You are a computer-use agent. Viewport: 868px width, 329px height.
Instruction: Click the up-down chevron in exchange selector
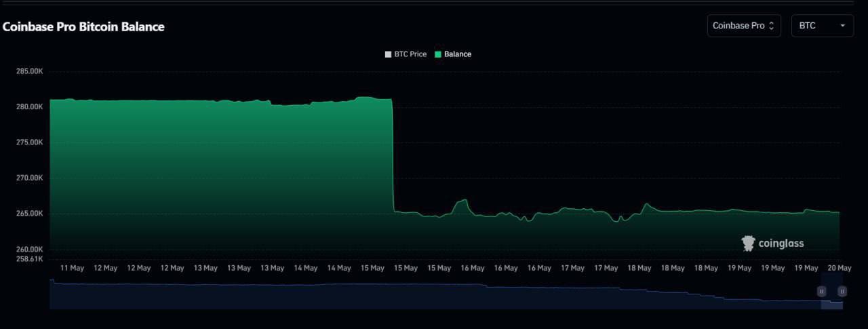click(x=771, y=26)
